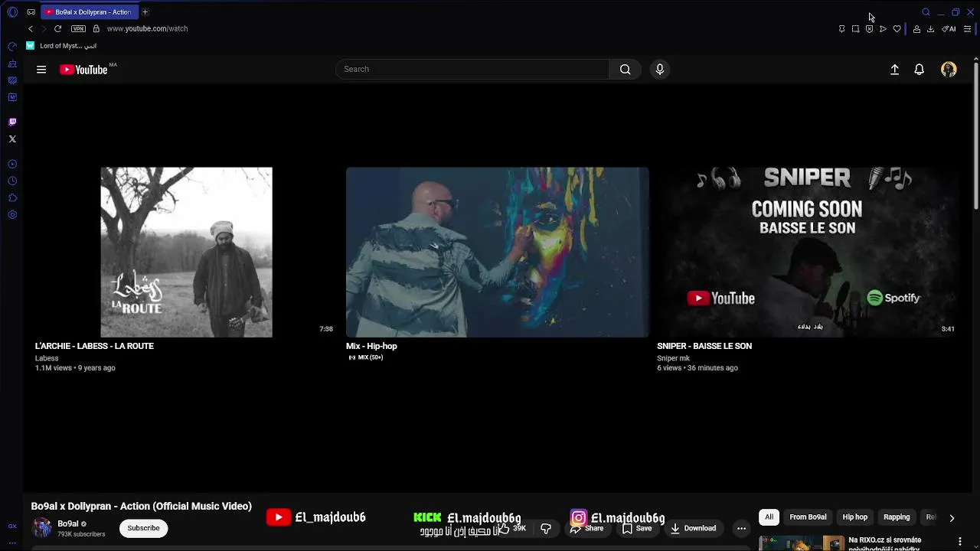Open the Bo9al channel name link
Image resolution: width=980 pixels, height=551 pixels.
[x=68, y=523]
